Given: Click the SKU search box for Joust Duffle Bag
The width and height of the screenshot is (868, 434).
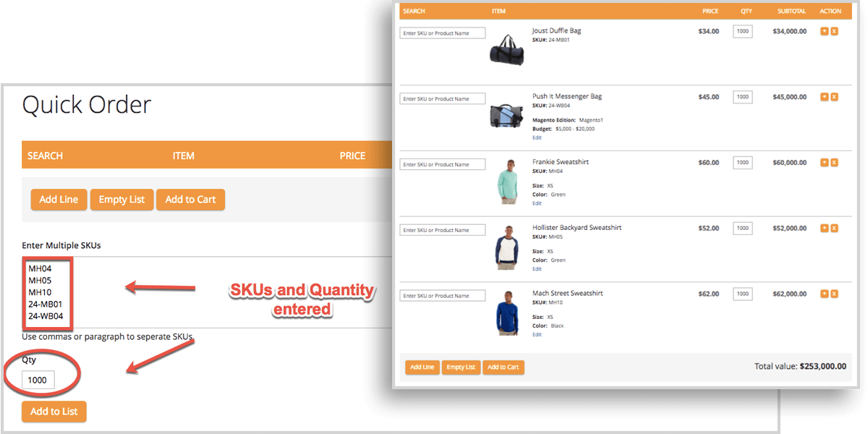Looking at the screenshot, I should (x=442, y=33).
